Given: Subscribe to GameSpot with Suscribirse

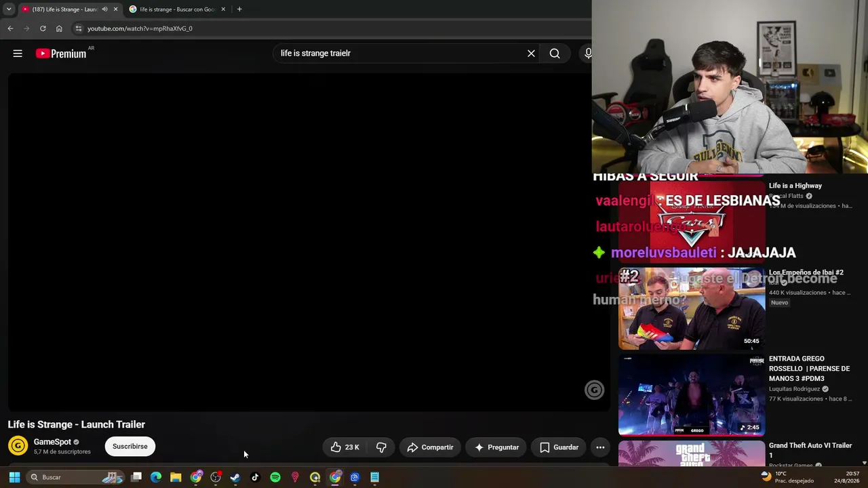Looking at the screenshot, I should click(130, 447).
